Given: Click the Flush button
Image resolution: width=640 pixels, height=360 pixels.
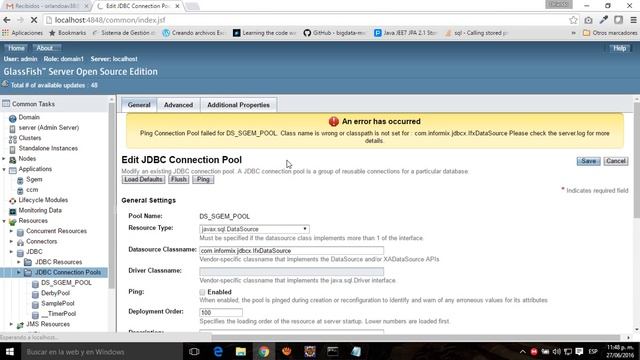Looking at the screenshot, I should click(178, 180).
